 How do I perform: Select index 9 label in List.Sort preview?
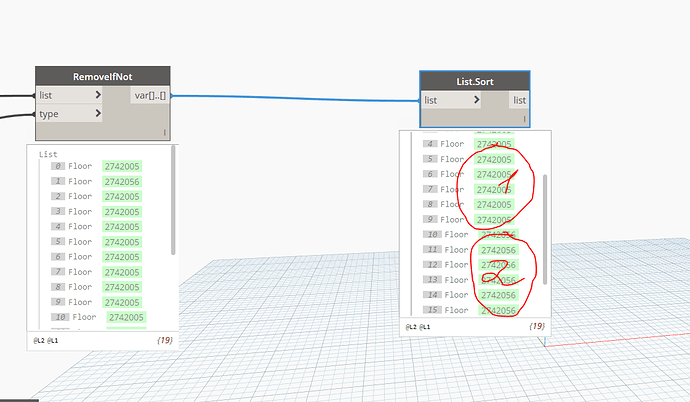430,219
